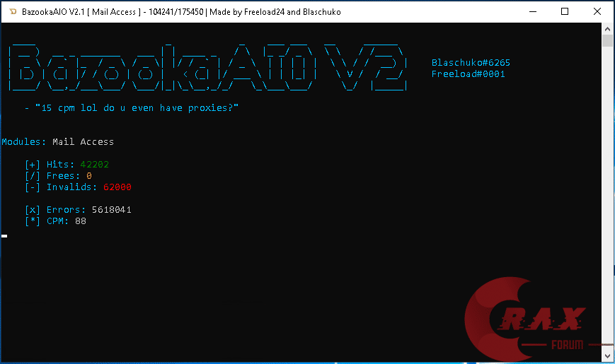Click the Frees value 0
Screen dimensions: 615x364
tap(89, 176)
